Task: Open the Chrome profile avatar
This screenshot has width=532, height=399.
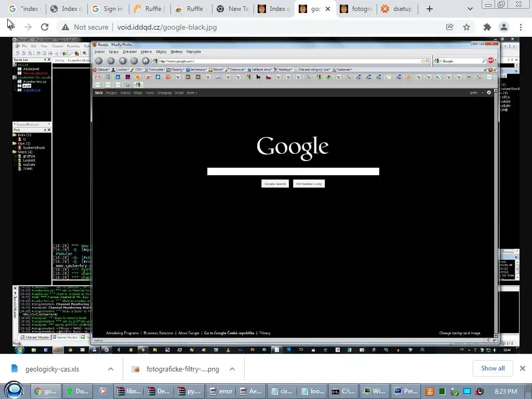Action: [x=504, y=27]
